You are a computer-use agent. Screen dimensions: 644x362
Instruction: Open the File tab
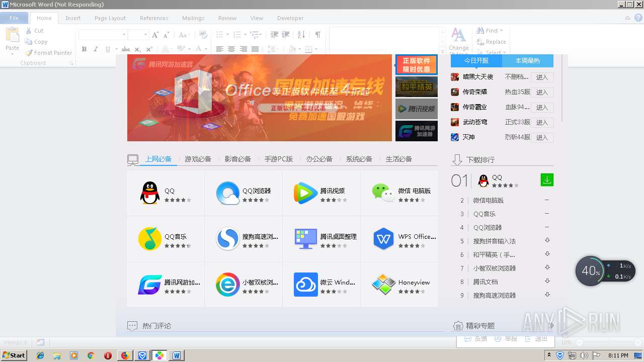point(14,18)
